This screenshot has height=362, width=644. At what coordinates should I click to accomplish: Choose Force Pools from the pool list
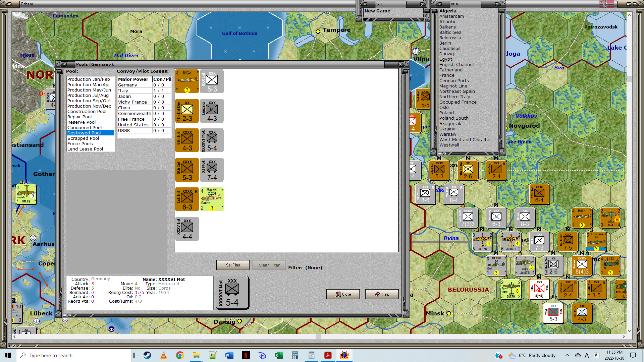coord(80,143)
